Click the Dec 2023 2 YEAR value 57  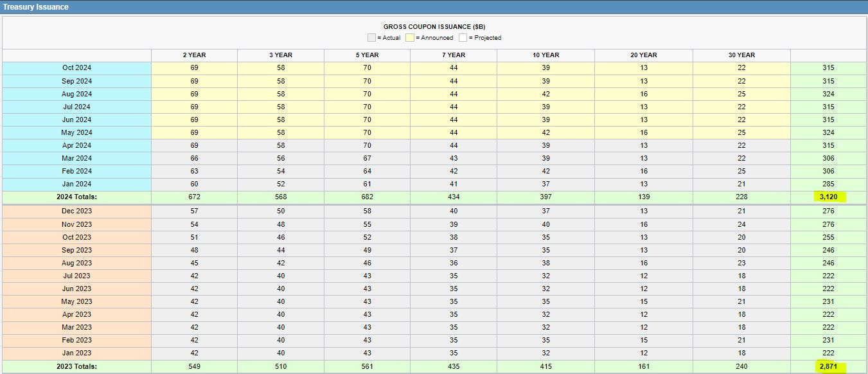(194, 211)
